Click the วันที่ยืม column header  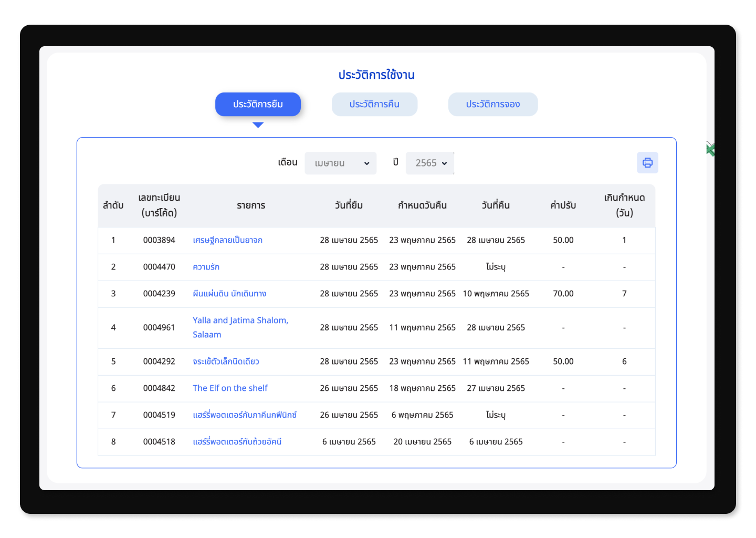[x=349, y=205]
